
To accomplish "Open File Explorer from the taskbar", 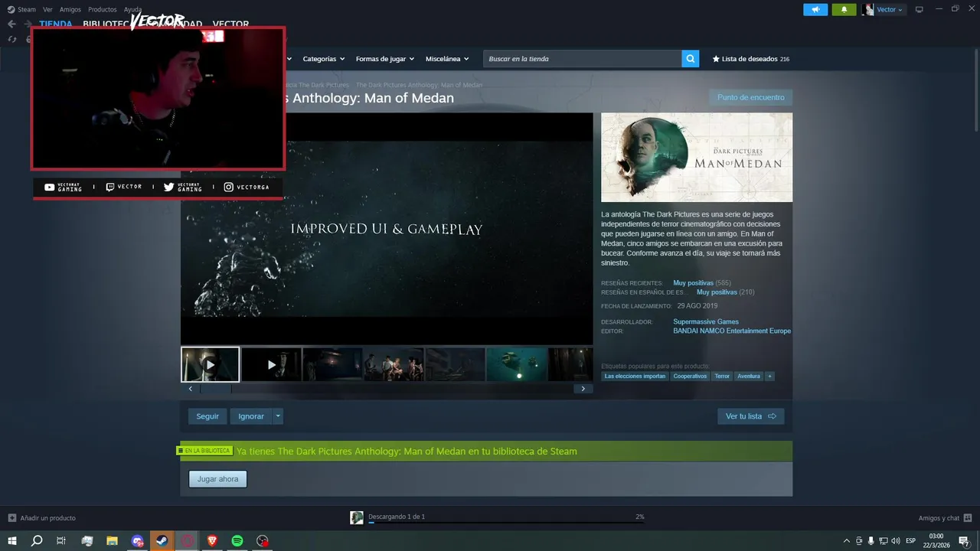I will tap(112, 541).
